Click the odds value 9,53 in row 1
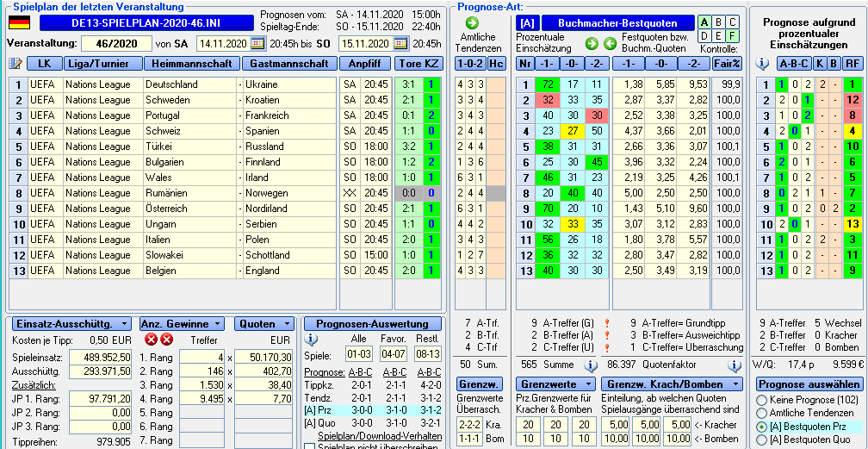Viewport: 868px width, 449px height. 696,84
